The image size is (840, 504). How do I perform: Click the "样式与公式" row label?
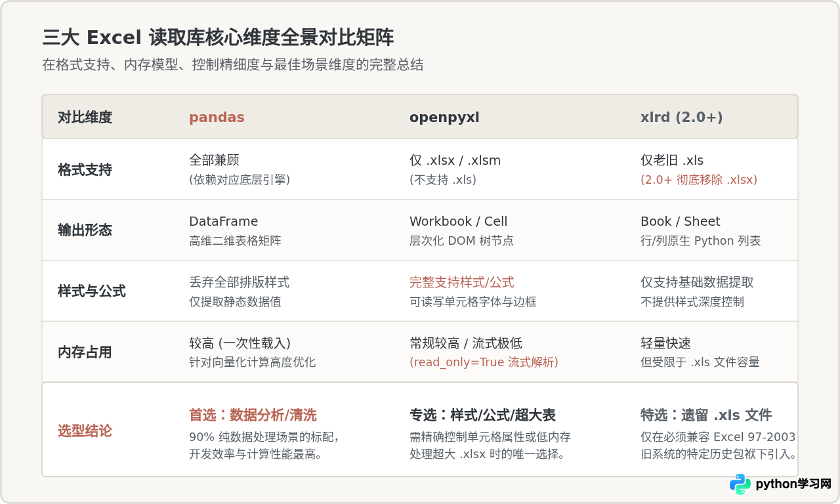[92, 291]
